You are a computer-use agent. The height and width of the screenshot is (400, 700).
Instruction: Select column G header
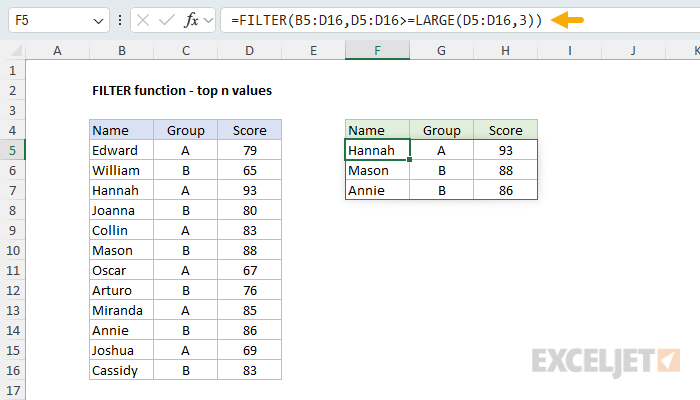click(x=442, y=50)
